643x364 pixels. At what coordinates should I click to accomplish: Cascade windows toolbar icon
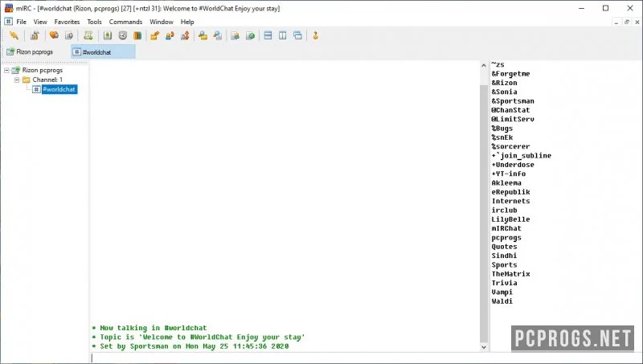pos(297,35)
